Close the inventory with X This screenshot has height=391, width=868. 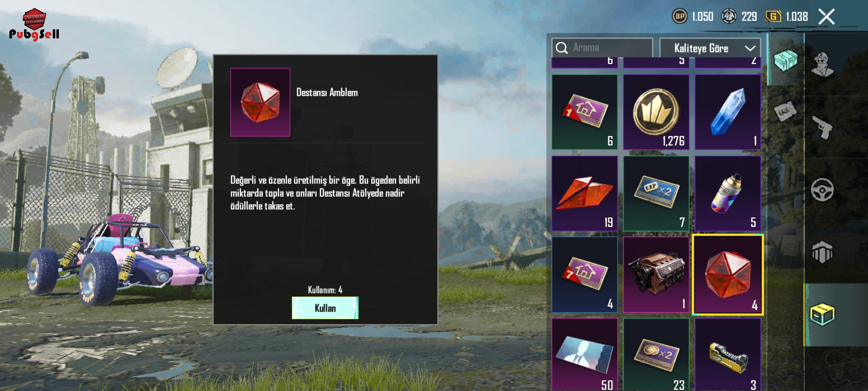[x=827, y=17]
